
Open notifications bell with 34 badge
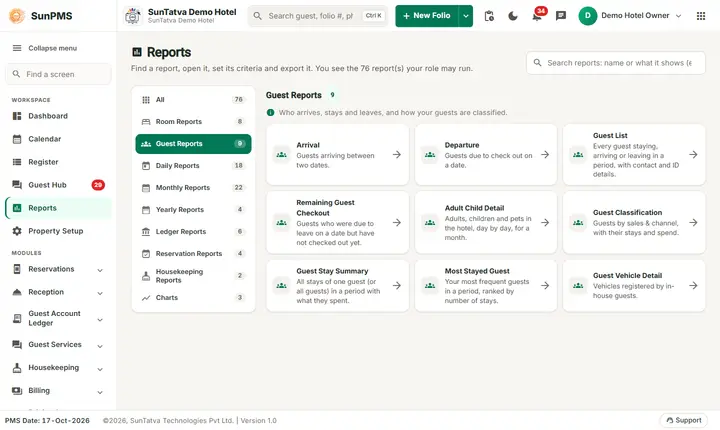click(537, 16)
